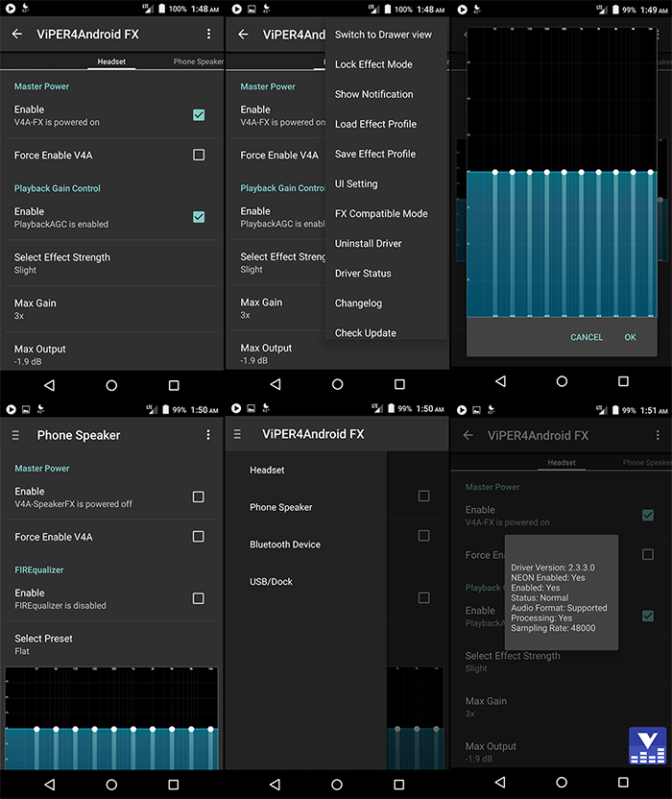Enable FIREqualizer checkbox in Phone Speaker screen

[x=198, y=598]
